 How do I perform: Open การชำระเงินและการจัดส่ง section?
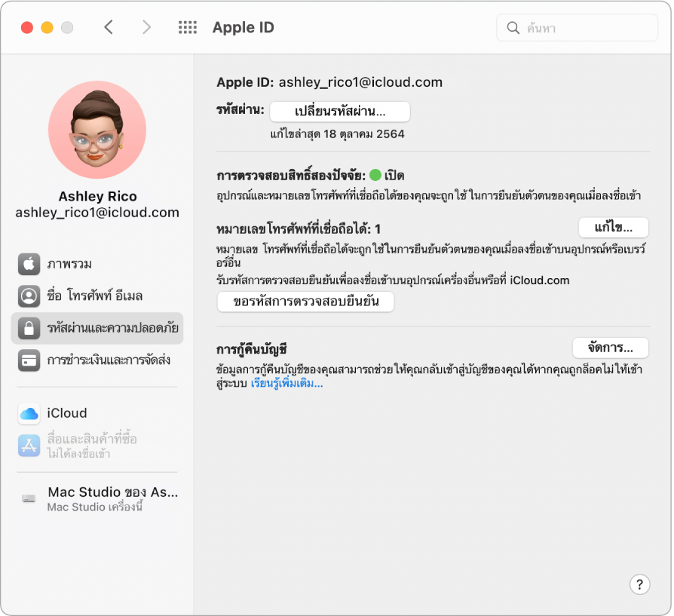pyautogui.click(x=97, y=360)
